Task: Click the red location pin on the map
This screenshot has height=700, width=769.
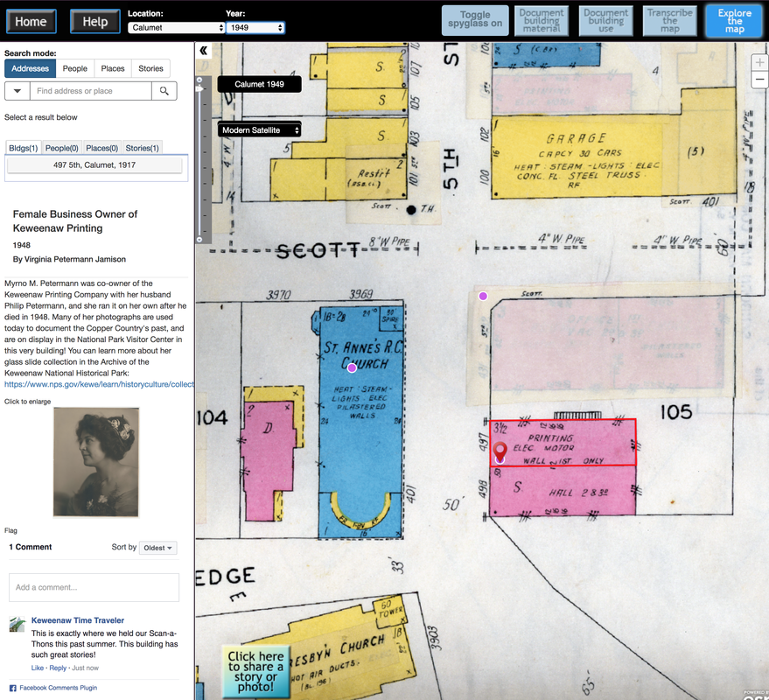Action: point(500,451)
